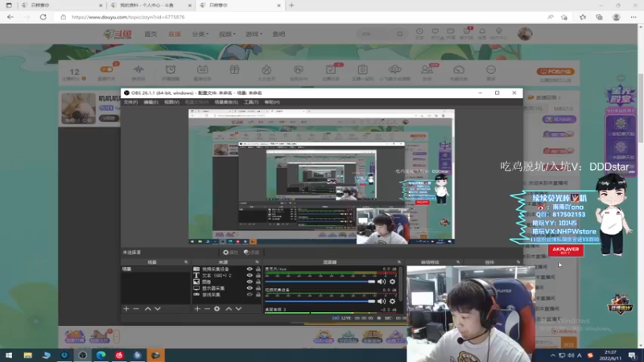
Task: Toggle lock on 视频采集设备 source
Action: click(x=258, y=269)
